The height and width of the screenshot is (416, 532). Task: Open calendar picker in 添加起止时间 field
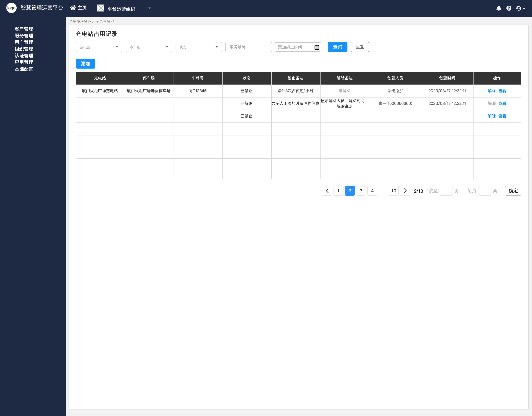pyautogui.click(x=317, y=47)
